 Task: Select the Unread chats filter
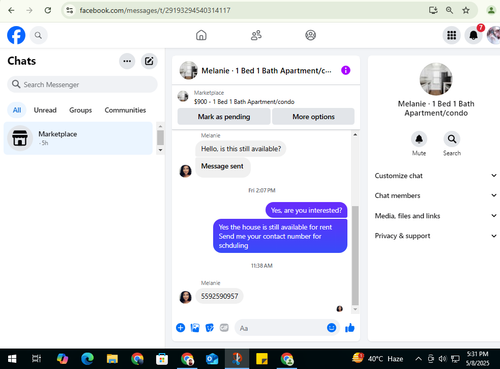coord(45,110)
